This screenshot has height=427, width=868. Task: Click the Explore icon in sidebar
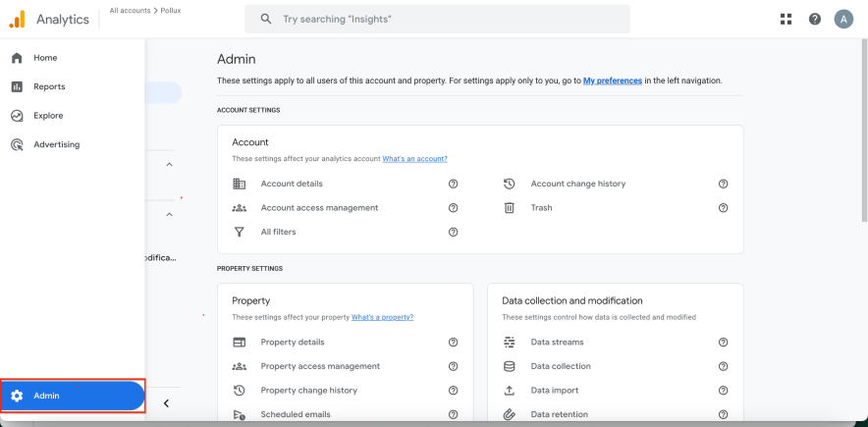point(17,116)
